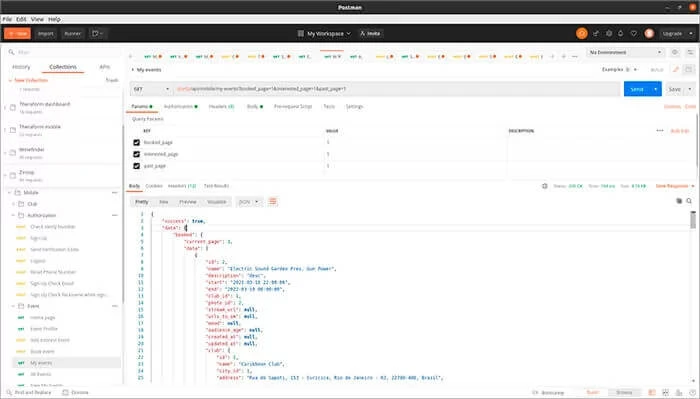Open the response Cookies tab
Viewport: 700px width, 399px height.
pos(154,186)
